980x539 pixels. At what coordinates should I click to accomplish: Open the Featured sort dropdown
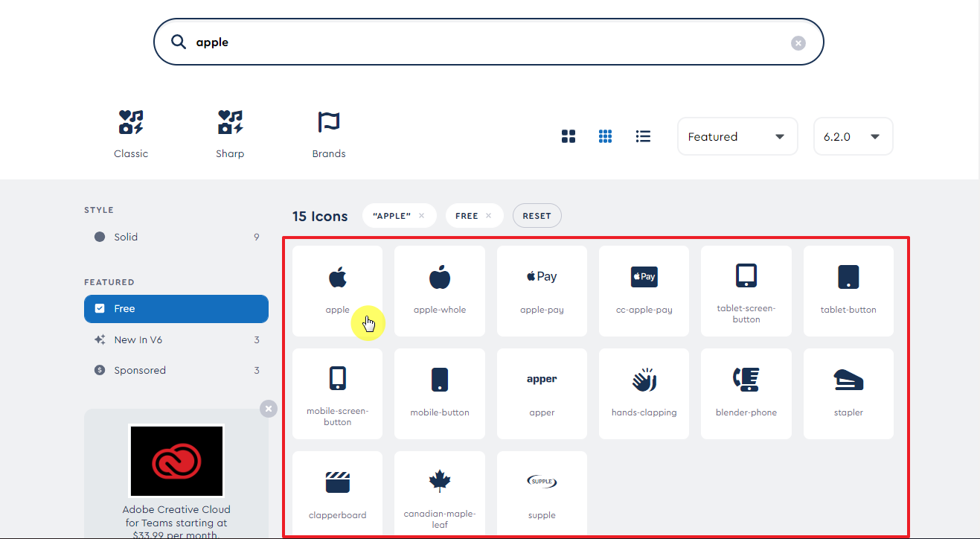tap(737, 136)
